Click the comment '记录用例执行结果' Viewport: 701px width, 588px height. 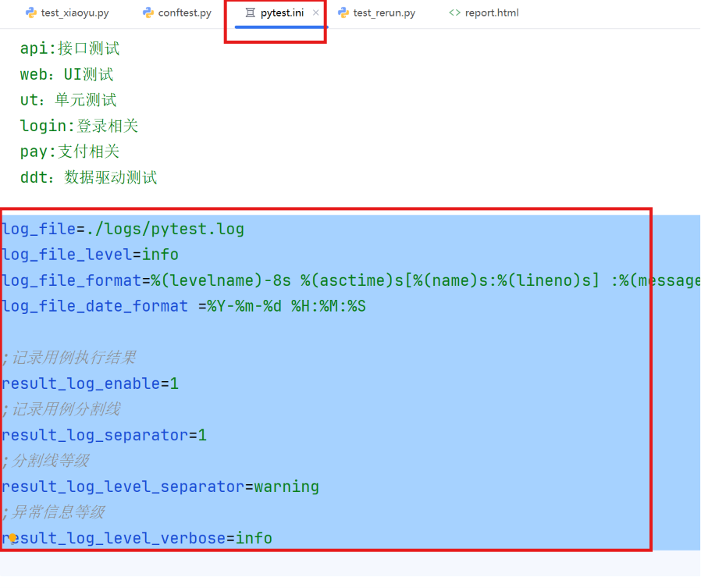tap(69, 358)
